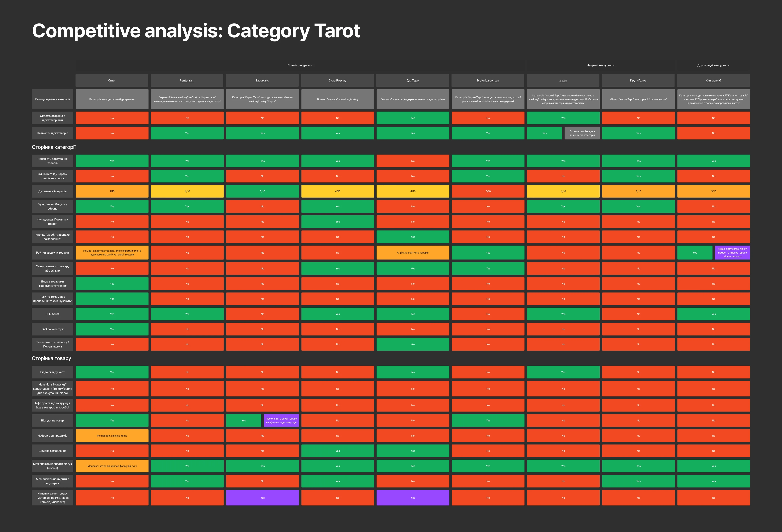Select the title 'Competitive analysis: Category Tarot'
This screenshot has width=782, height=532.
(196, 31)
